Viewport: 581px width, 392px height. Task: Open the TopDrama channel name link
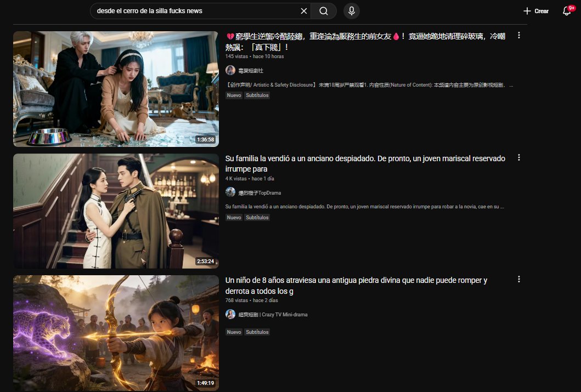(260, 193)
